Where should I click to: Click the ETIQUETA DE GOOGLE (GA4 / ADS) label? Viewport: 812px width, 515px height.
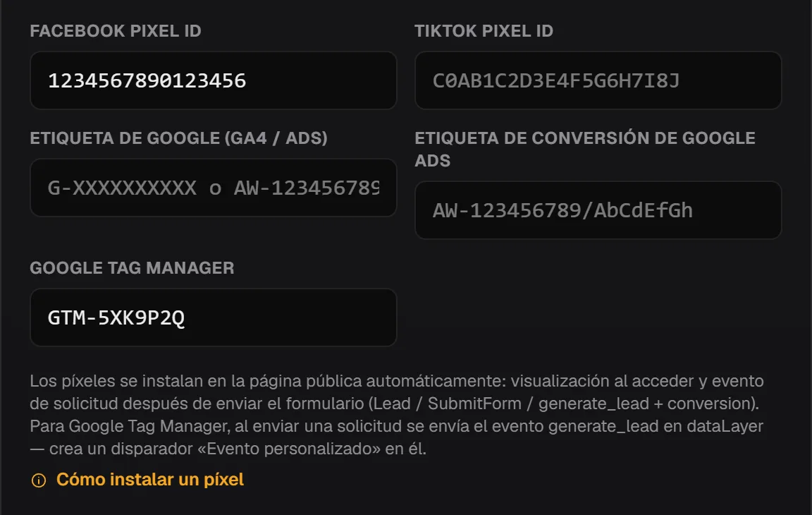click(x=178, y=138)
